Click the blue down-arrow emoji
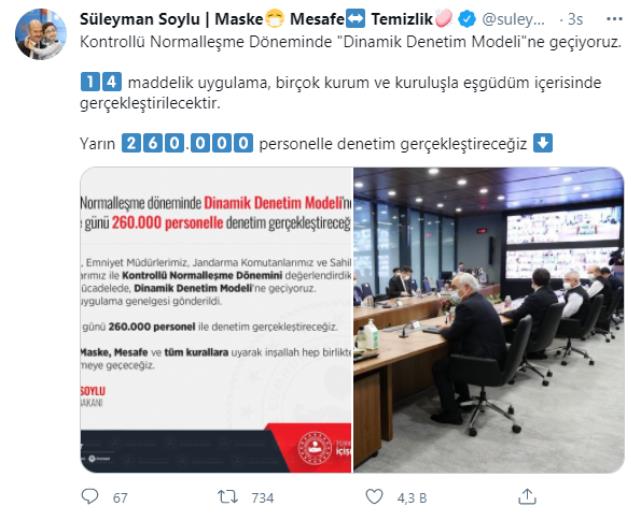This screenshot has width=640, height=520. click(543, 144)
